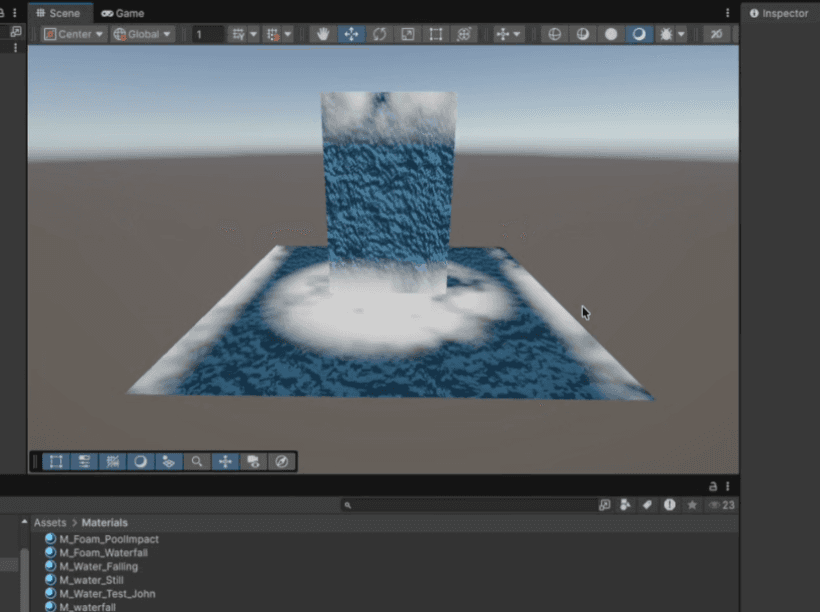The height and width of the screenshot is (612, 820).
Task: Click search-in-scene icon in left panel
Action: (16, 31)
